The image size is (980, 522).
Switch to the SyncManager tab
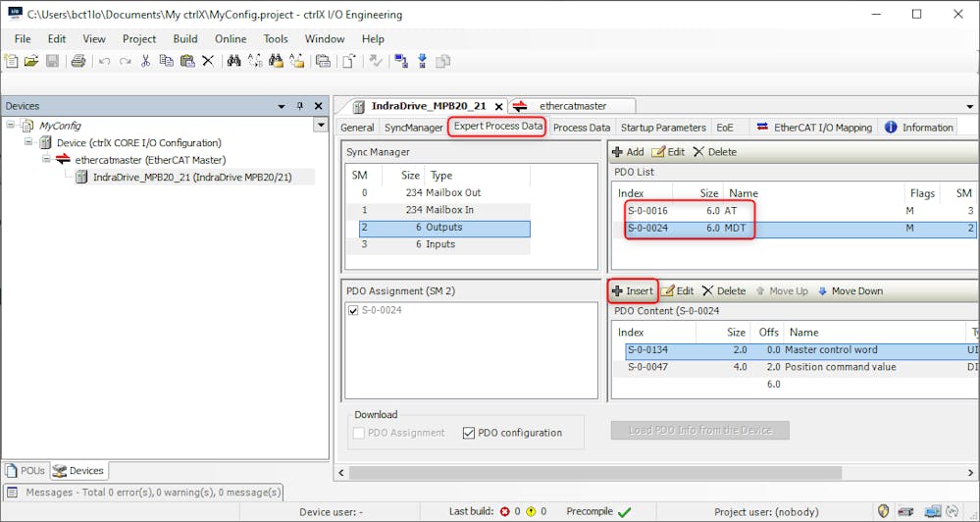pyautogui.click(x=414, y=128)
